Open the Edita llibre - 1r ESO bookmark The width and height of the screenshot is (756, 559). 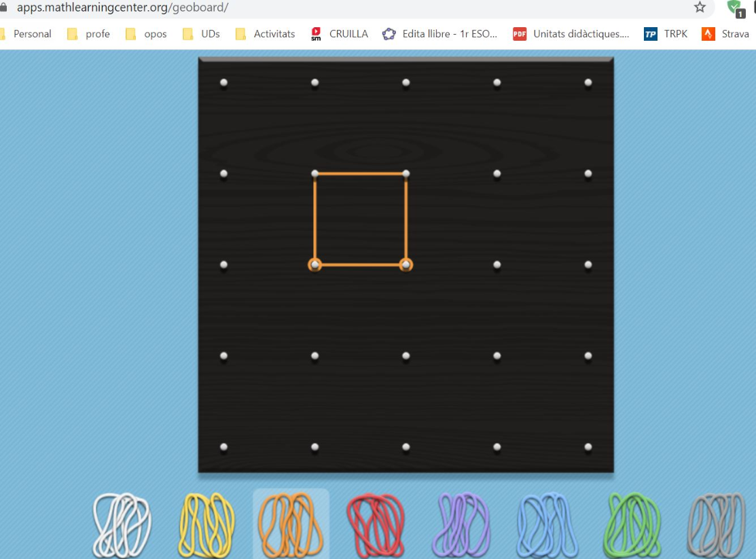[x=439, y=34]
